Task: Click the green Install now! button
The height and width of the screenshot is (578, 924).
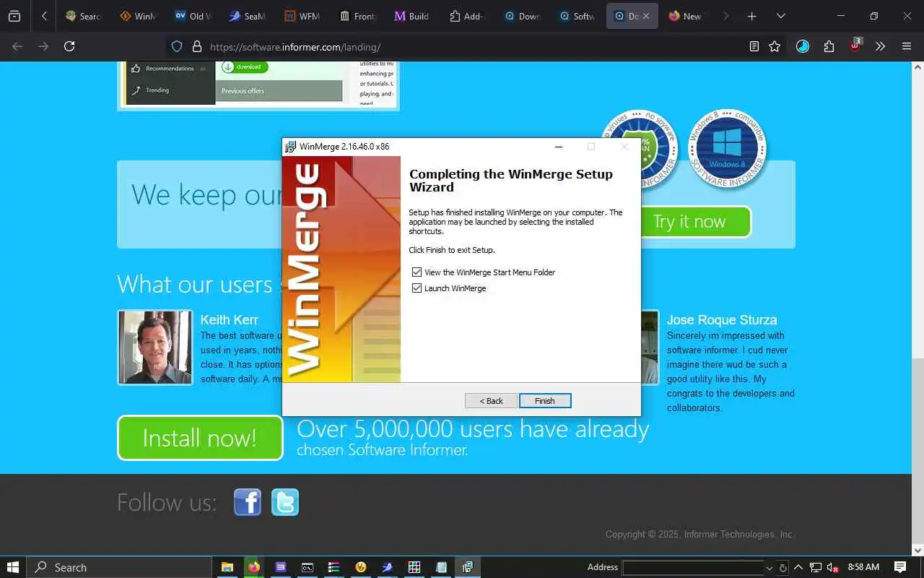Action: [x=200, y=438]
